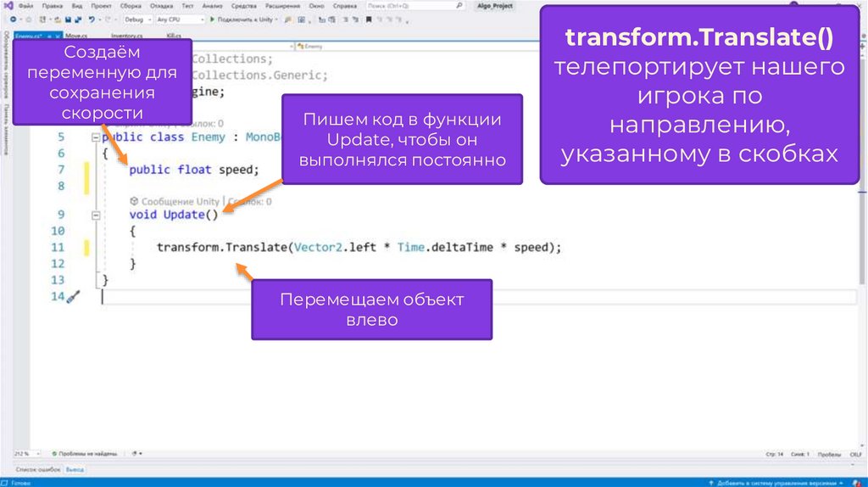Click the 'Vector2' word in line 11

click(319, 247)
